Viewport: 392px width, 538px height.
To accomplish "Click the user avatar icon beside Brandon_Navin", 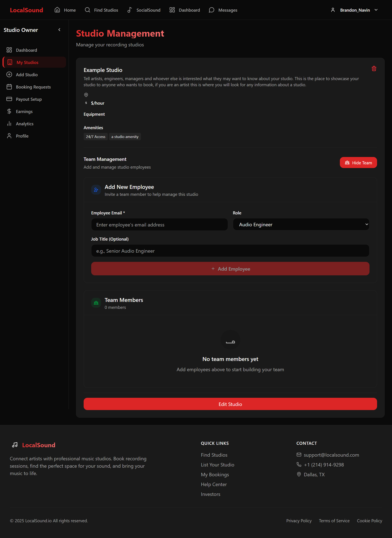I will 333,10.
